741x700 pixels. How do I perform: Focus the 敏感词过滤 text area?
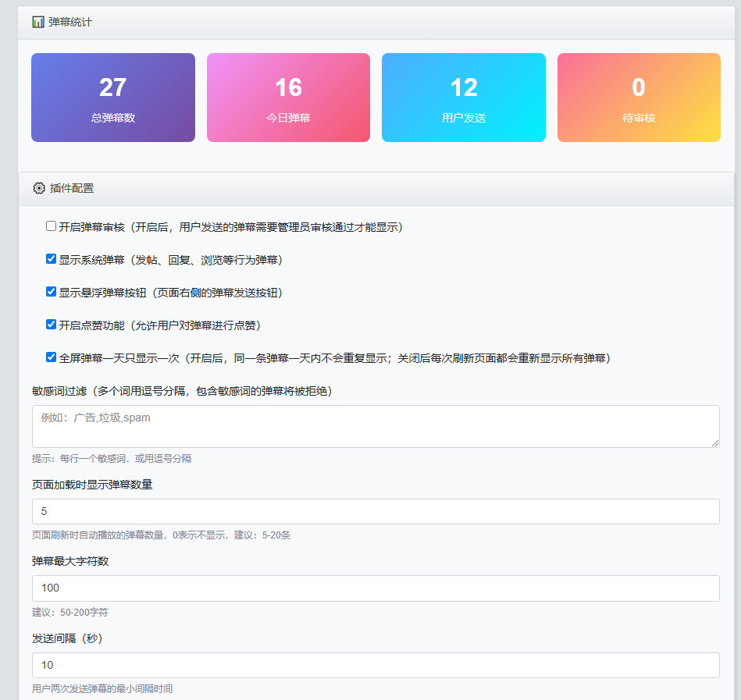tap(375, 426)
